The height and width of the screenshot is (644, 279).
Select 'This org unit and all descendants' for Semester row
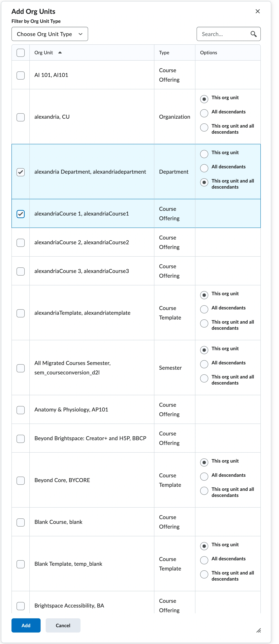point(204,378)
